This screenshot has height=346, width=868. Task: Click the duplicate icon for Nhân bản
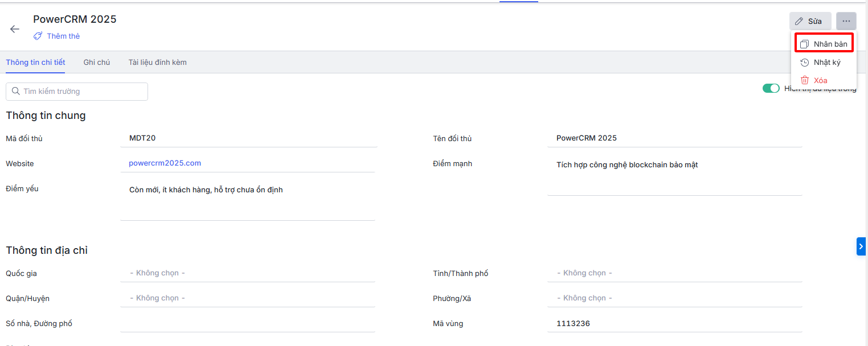pos(804,44)
